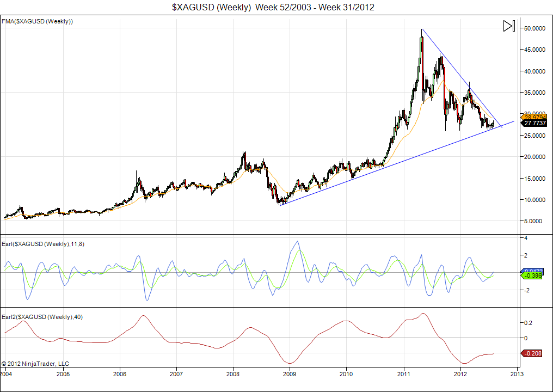Click the 2013 label on the time axis
The width and height of the screenshot is (553, 392).
517,374
